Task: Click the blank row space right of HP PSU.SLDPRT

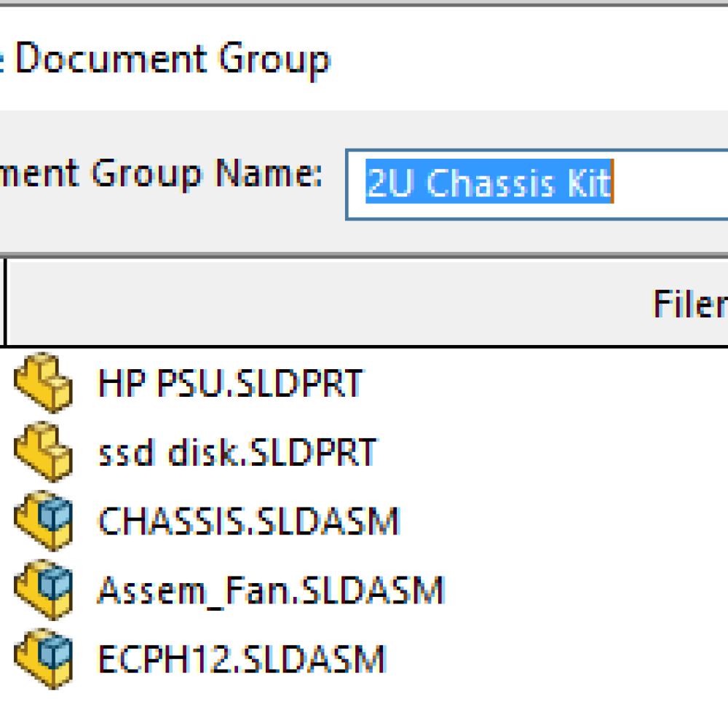Action: [546, 383]
